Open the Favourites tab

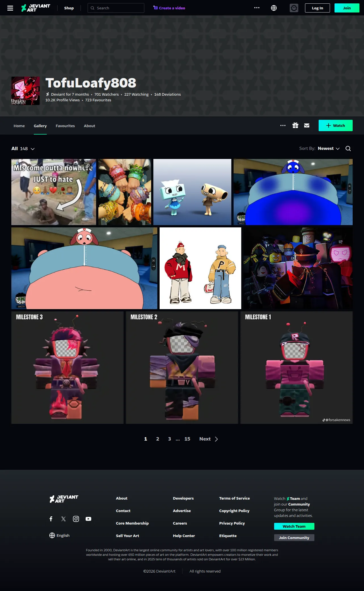[65, 126]
